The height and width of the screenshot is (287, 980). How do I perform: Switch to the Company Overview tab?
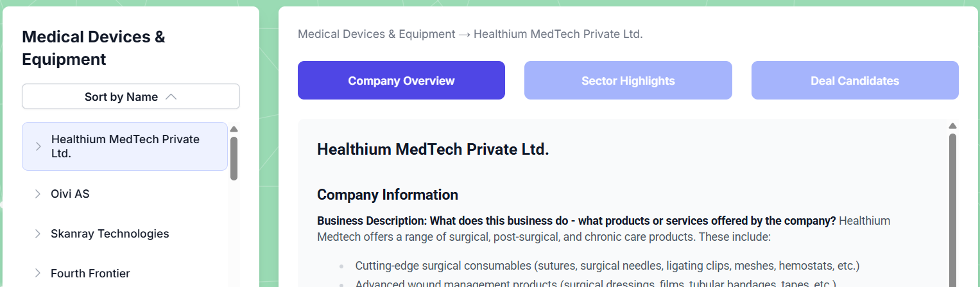click(401, 81)
